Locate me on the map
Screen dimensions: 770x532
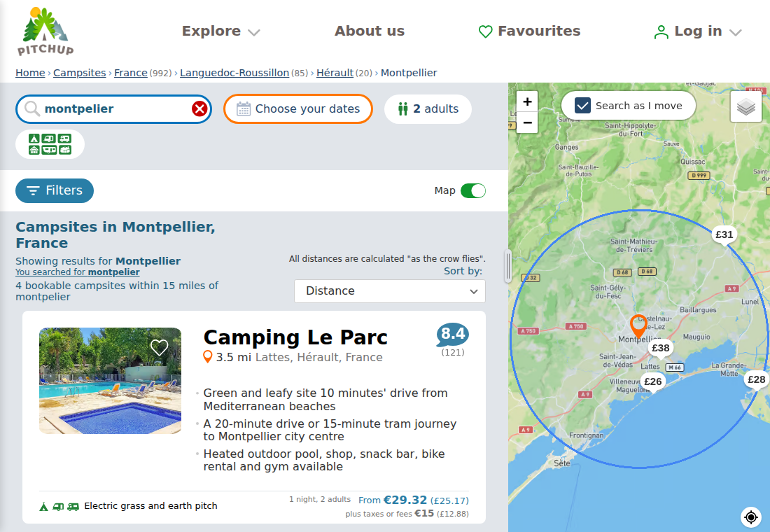(751, 517)
